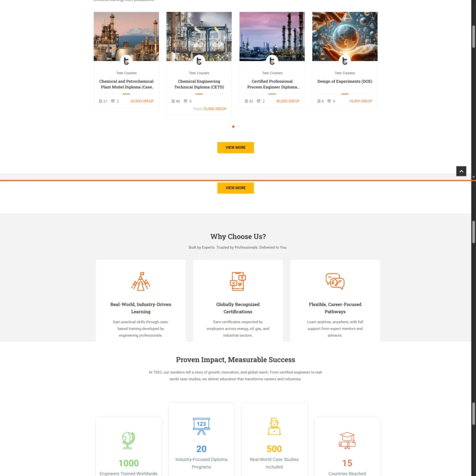The image size is (476, 476).
Task: Switch to the second carousel page dot
Action: point(238,126)
